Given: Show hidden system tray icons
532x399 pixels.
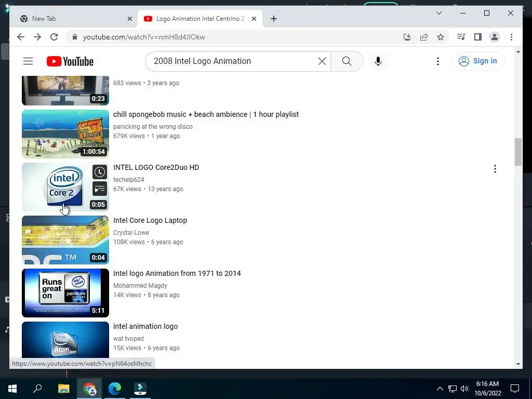Looking at the screenshot, I should click(x=440, y=389).
